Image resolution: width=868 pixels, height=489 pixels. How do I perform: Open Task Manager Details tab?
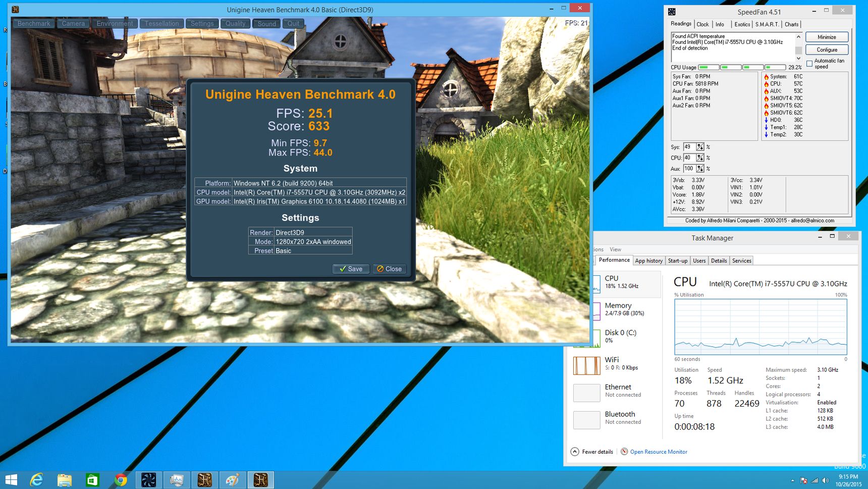tap(719, 261)
